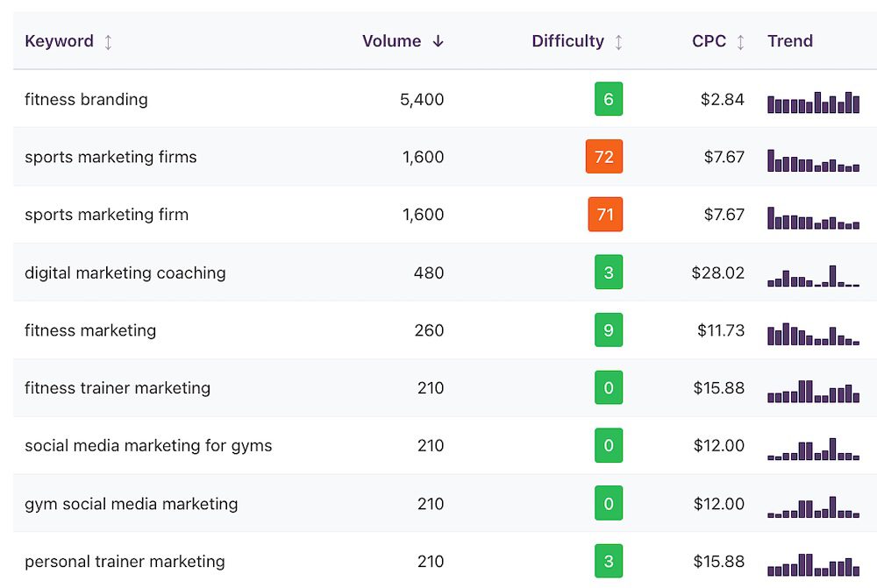877x588 pixels.
Task: Sort table by Keyword column arrows icon
Action: pyautogui.click(x=108, y=42)
